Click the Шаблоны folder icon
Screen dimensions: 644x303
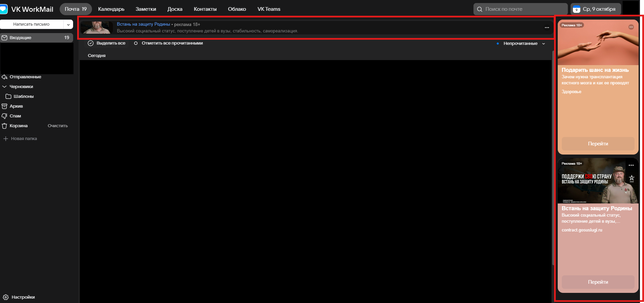pyautogui.click(x=8, y=97)
